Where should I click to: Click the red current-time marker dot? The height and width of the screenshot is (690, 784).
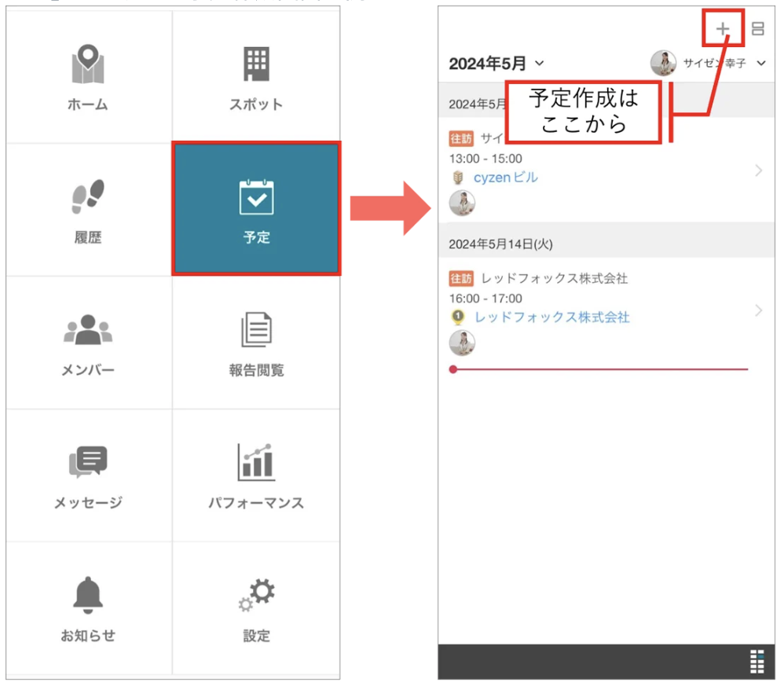tap(453, 369)
